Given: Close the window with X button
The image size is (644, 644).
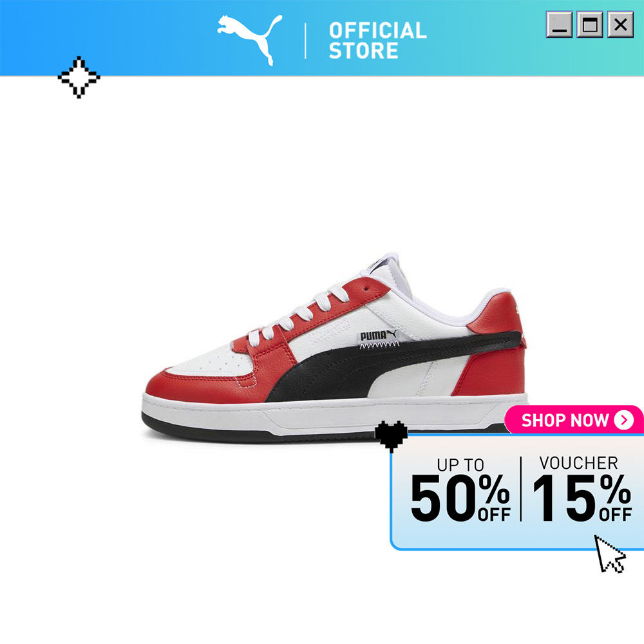Looking at the screenshot, I should point(620,24).
